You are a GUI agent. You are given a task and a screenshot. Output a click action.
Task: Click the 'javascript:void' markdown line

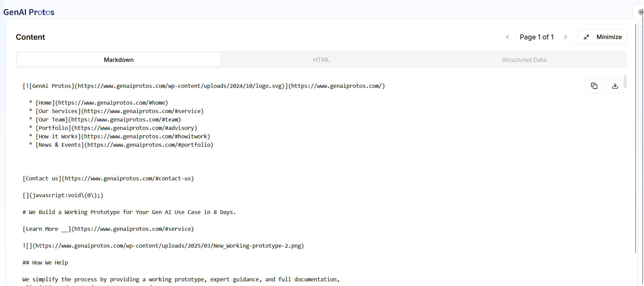coord(63,195)
